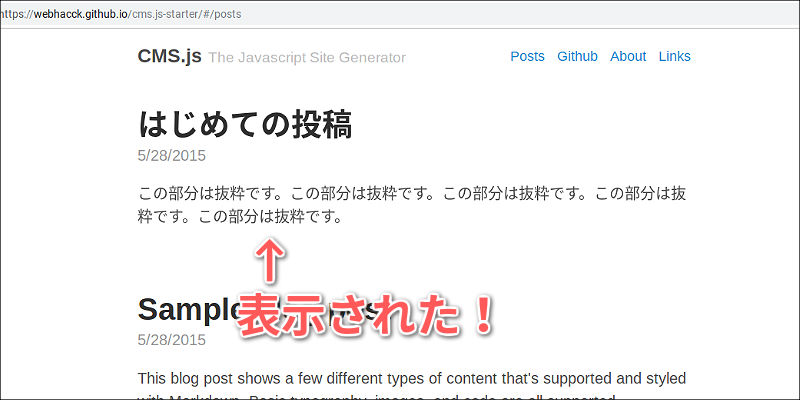Image resolution: width=800 pixels, height=400 pixels.
Task: Click the date under はじめての投稿
Action: pyautogui.click(x=171, y=156)
